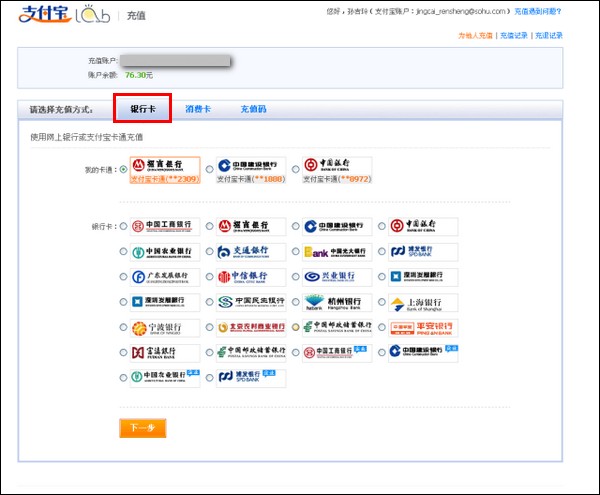
Task: Select the Bank of Hangzhou (杭州银行) logo
Action: pyautogui.click(x=337, y=302)
